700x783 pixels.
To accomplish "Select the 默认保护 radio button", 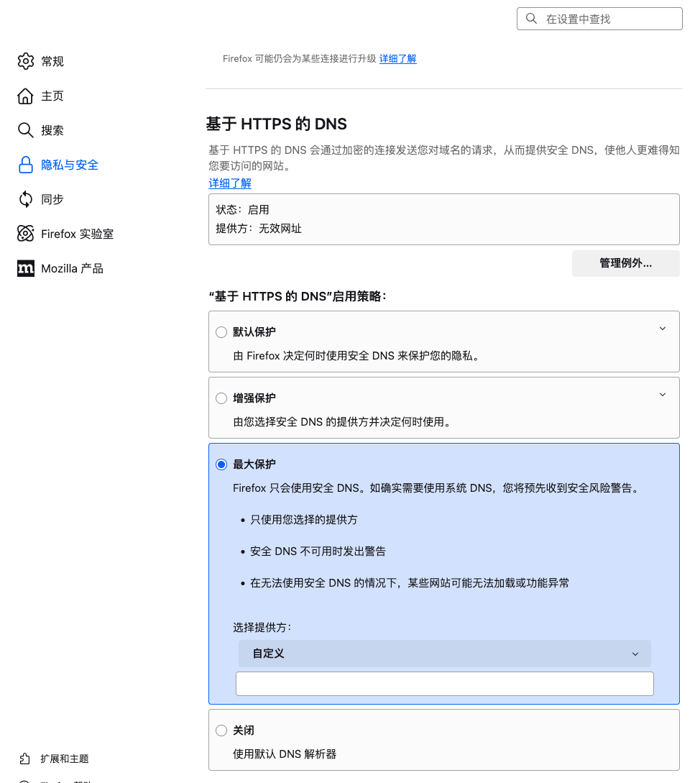I will coord(221,332).
